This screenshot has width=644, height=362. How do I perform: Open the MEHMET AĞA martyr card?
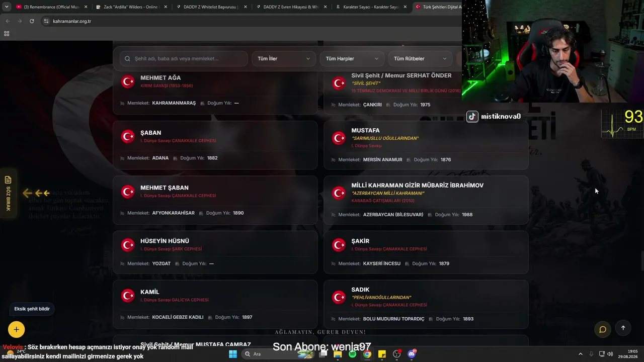(215, 92)
